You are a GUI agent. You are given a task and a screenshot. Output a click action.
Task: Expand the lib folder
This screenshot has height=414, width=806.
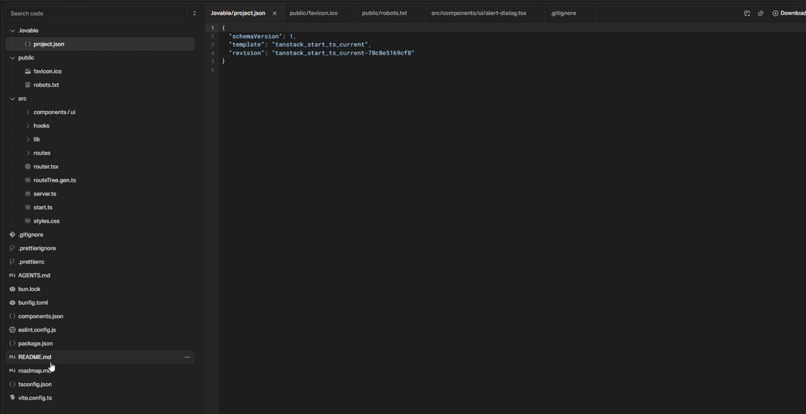pyautogui.click(x=28, y=139)
